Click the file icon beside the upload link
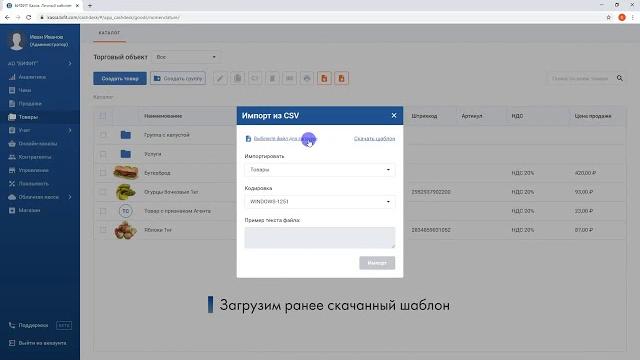Image resolution: width=640 pixels, height=360 pixels. (x=248, y=139)
